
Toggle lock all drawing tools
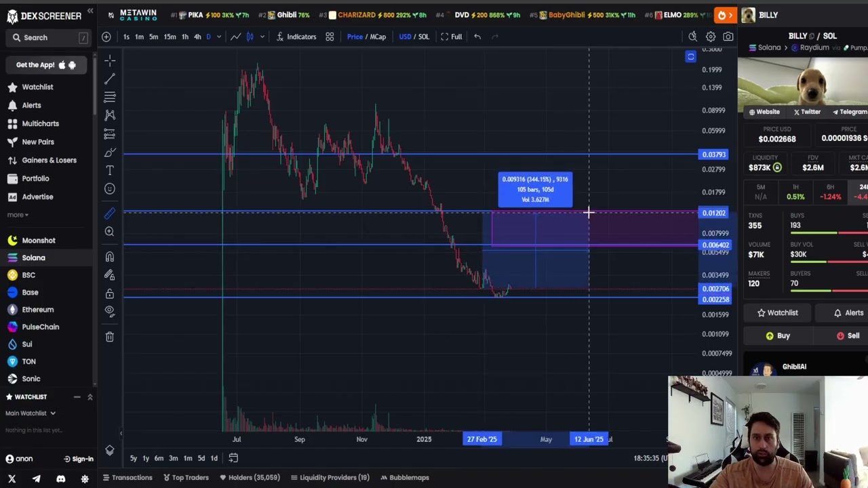(110, 293)
